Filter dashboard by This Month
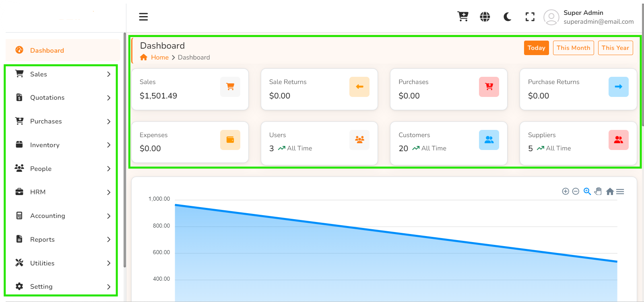The image size is (644, 302). 573,48
